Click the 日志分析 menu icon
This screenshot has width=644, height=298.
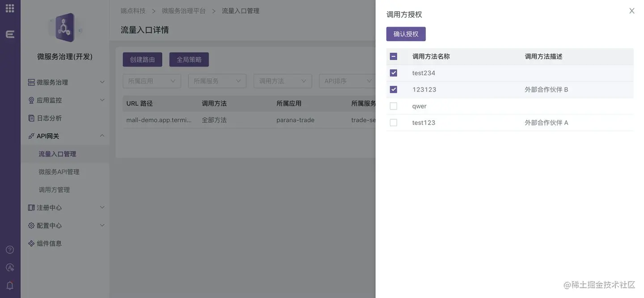31,118
